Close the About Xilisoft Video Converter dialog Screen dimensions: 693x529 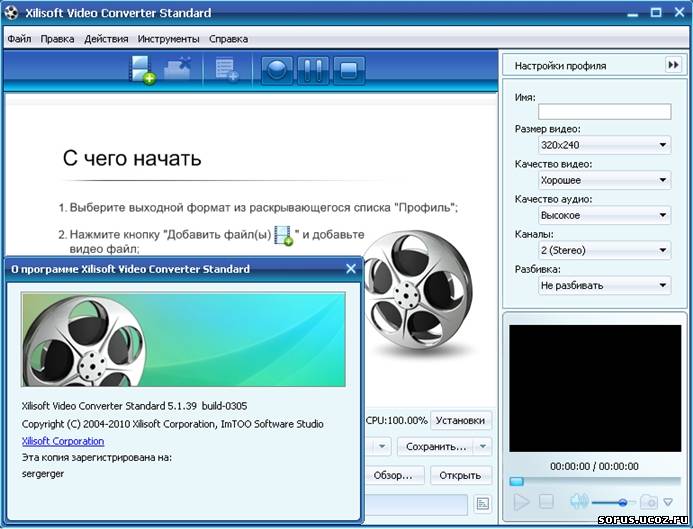click(351, 269)
